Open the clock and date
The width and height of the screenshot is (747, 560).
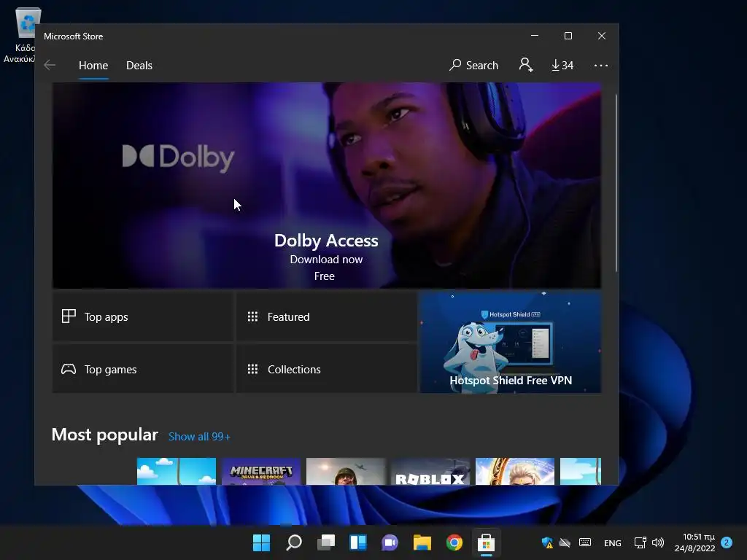coord(694,542)
